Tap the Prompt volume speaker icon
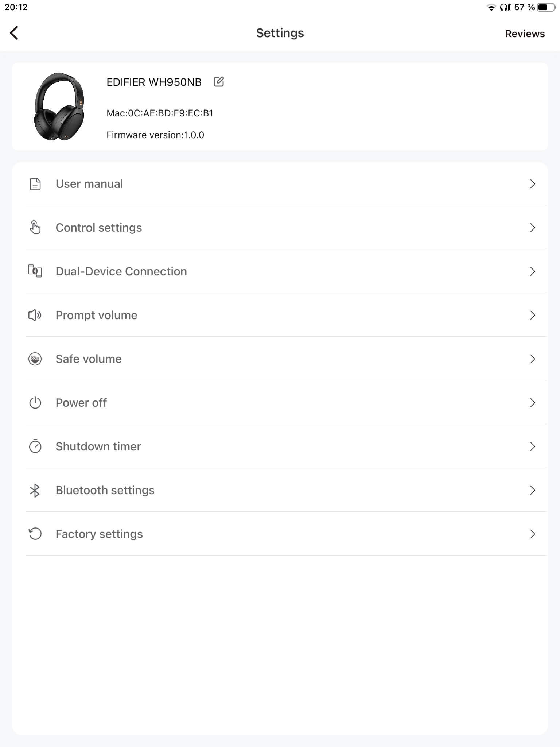560x747 pixels. [x=35, y=315]
